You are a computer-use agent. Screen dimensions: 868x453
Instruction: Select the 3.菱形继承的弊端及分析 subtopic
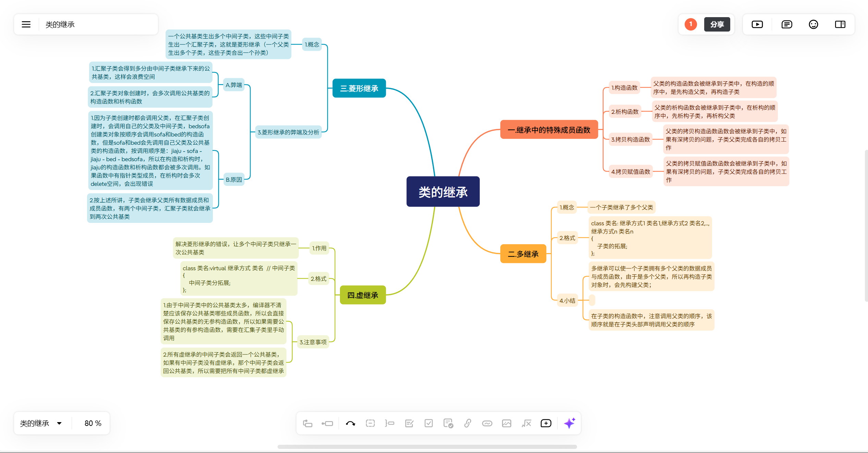click(288, 132)
